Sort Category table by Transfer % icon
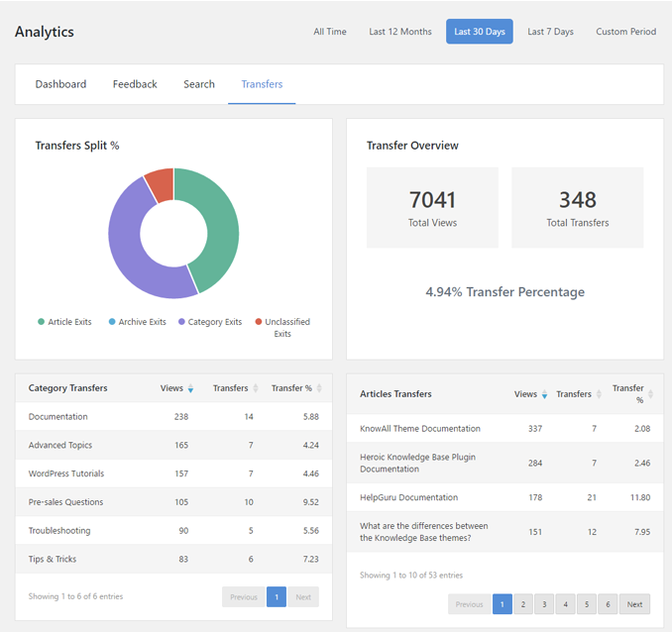This screenshot has width=672, height=632. [319, 388]
